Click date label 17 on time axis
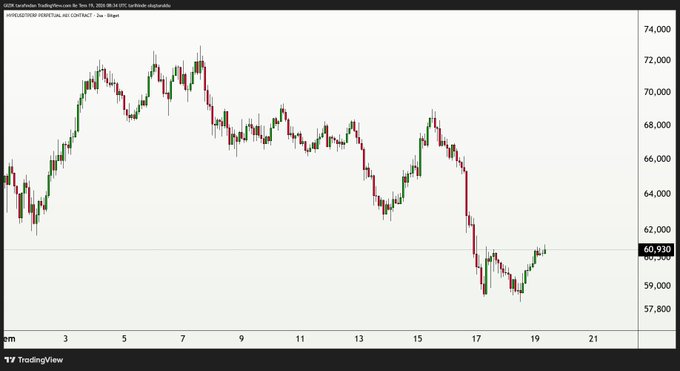 pos(476,338)
